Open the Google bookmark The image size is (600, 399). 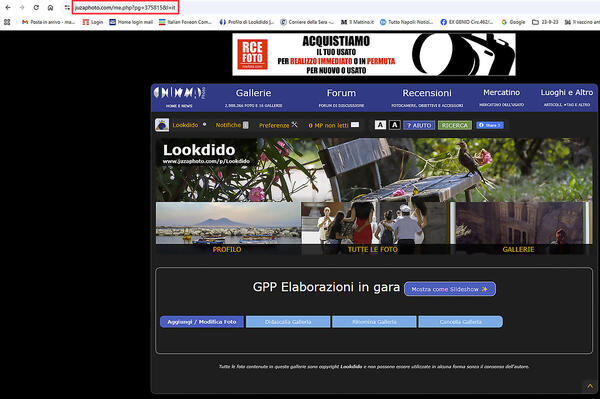(x=514, y=22)
